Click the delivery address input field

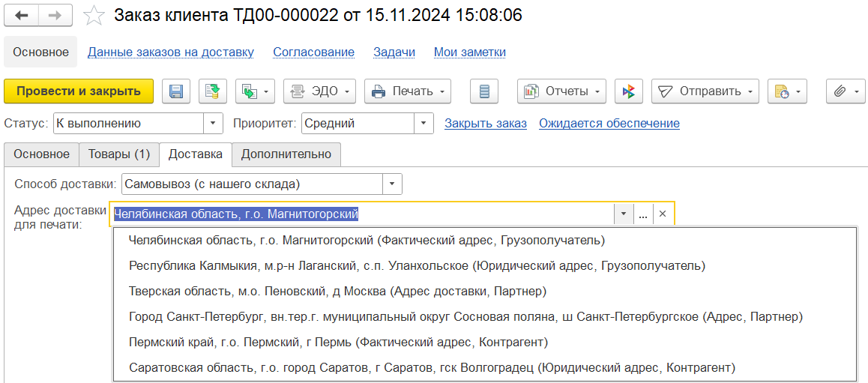tap(360, 214)
